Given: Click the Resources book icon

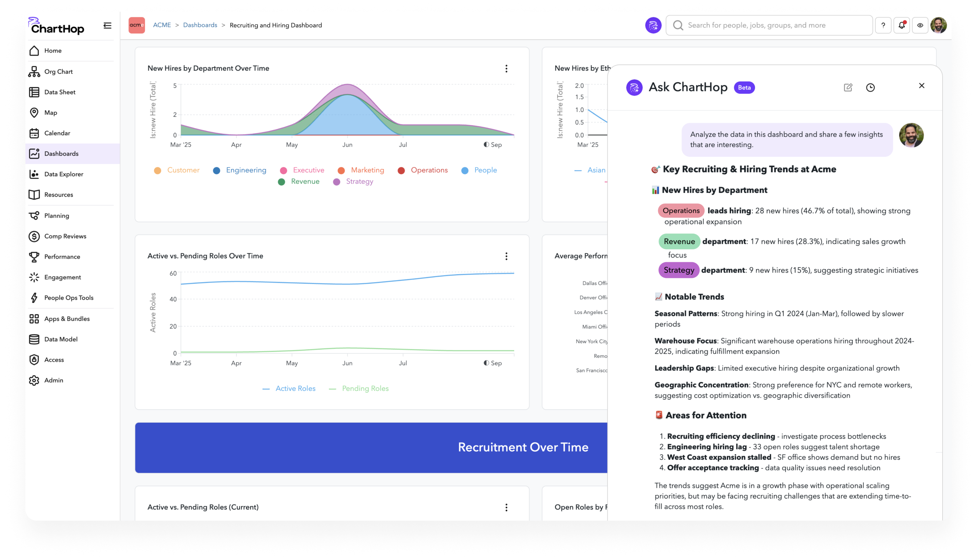Looking at the screenshot, I should pos(34,195).
